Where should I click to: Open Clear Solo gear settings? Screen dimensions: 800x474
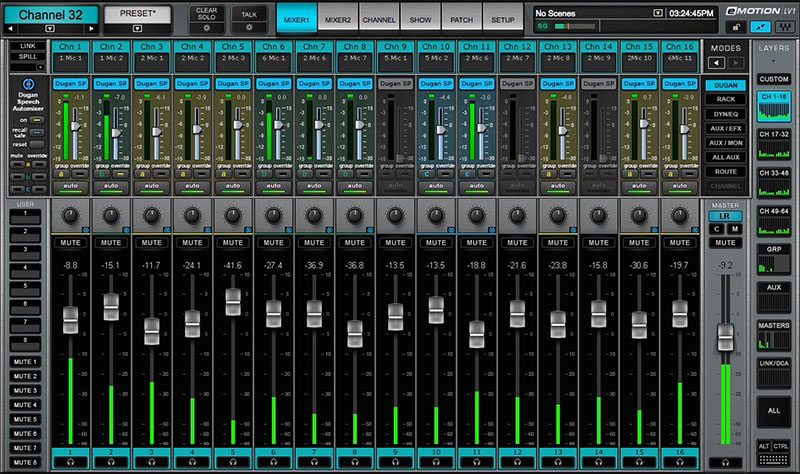click(207, 28)
